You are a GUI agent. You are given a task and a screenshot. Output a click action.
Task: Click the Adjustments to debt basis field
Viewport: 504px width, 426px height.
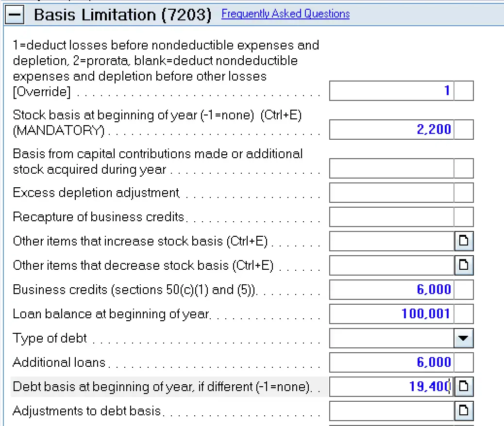pos(391,411)
